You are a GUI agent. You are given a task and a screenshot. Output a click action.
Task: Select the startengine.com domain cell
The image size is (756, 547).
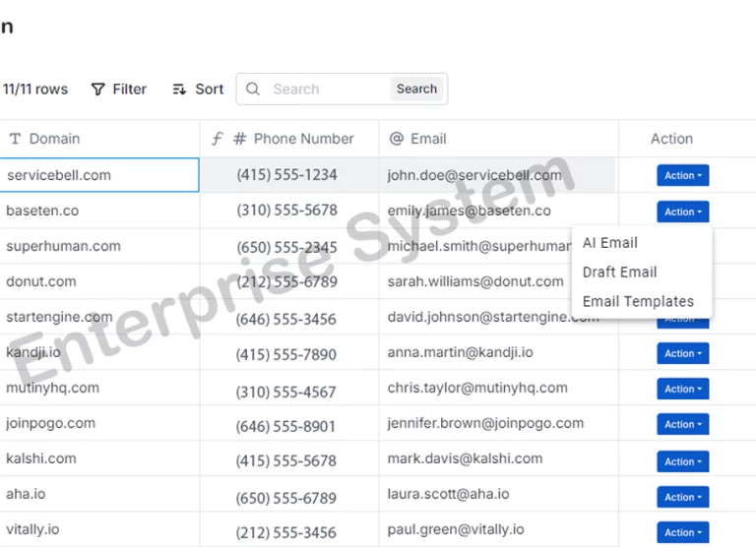99,317
